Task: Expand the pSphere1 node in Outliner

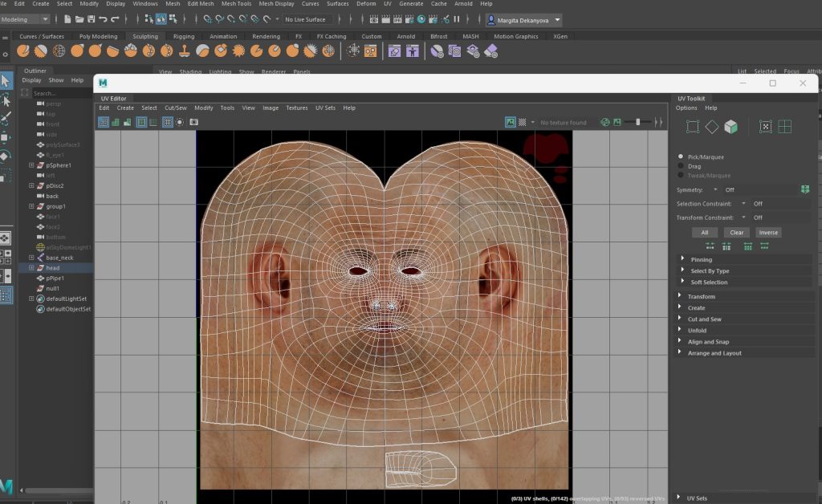Action: (31, 165)
